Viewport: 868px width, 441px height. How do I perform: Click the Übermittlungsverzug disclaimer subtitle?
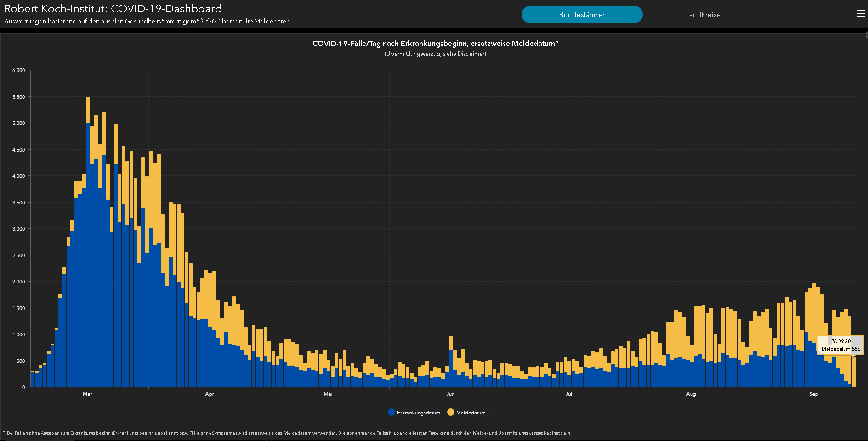pyautogui.click(x=435, y=54)
